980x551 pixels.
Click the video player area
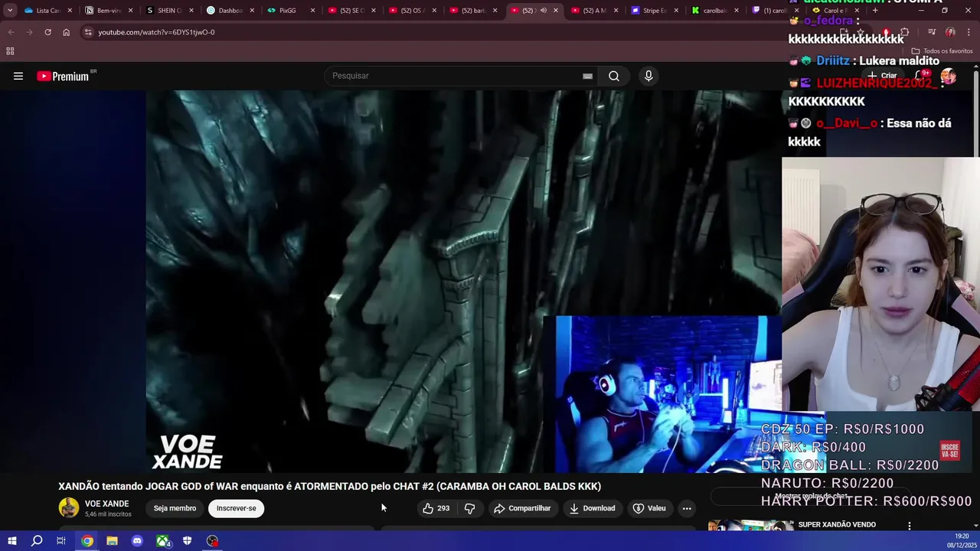pos(463,281)
